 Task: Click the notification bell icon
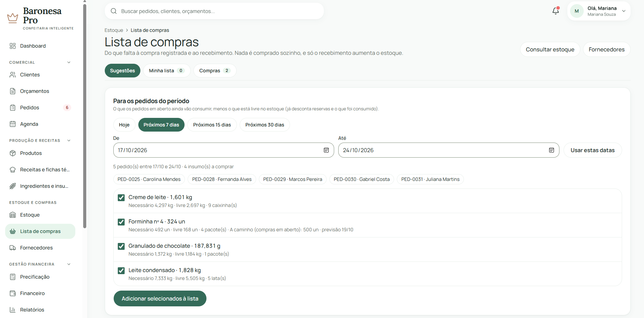(556, 11)
